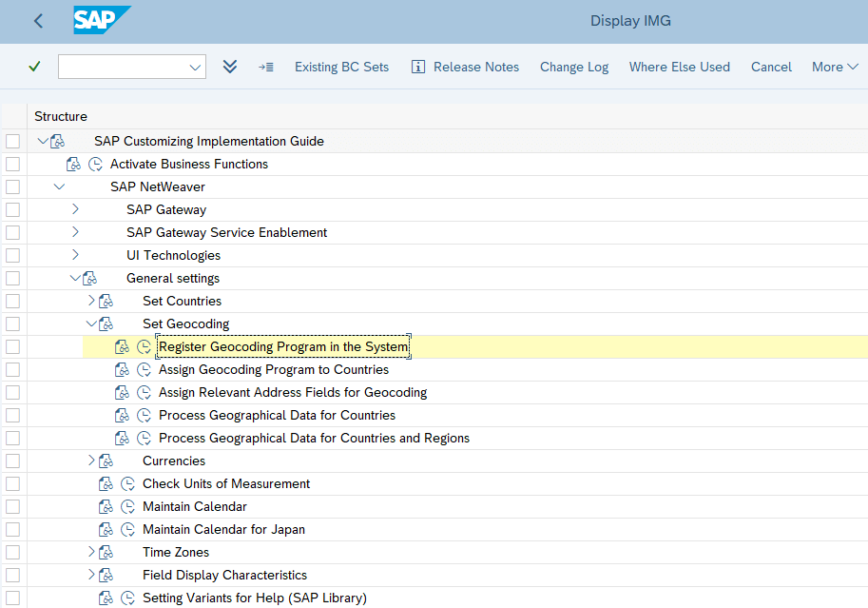Select Check Units of Measurement entry
Image resolution: width=868 pixels, height=608 pixels.
coord(226,484)
